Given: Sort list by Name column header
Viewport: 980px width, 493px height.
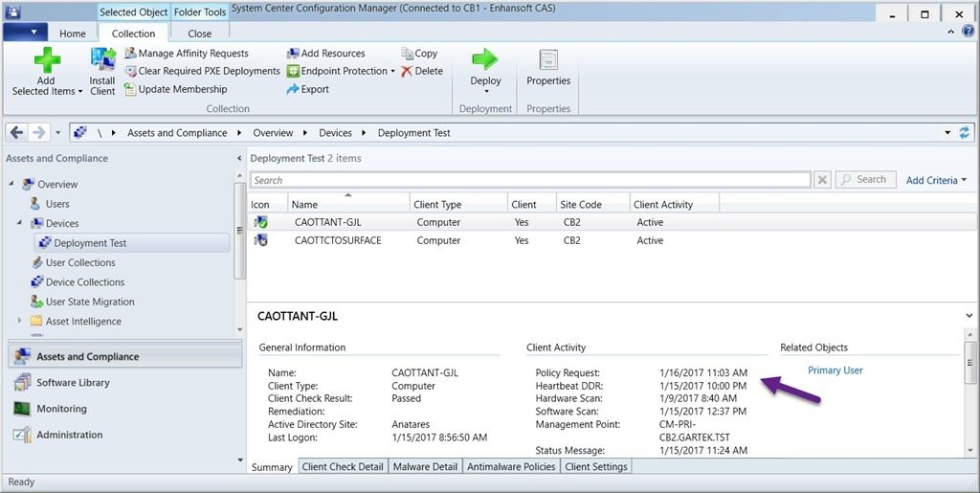Looking at the screenshot, I should pos(348,204).
